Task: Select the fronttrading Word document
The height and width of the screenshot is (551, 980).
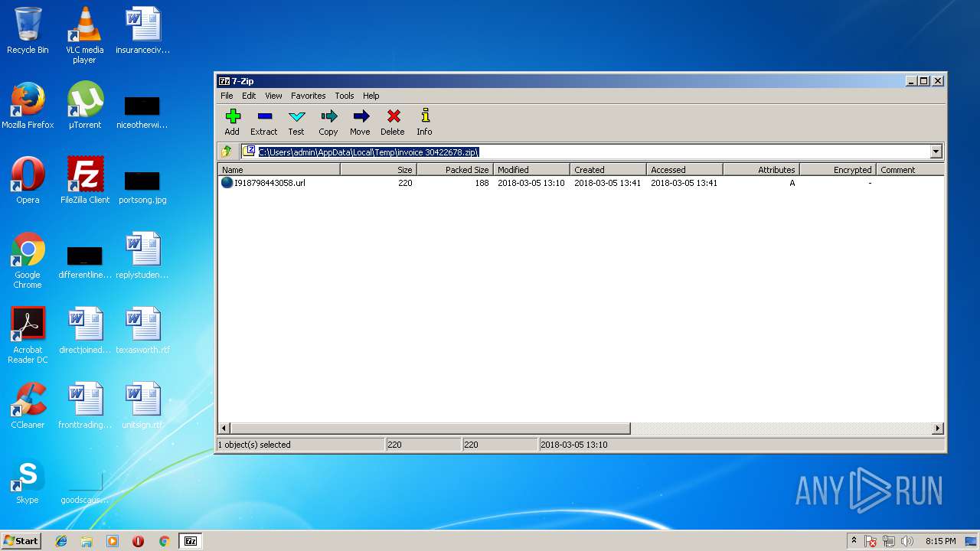Action: [85, 406]
